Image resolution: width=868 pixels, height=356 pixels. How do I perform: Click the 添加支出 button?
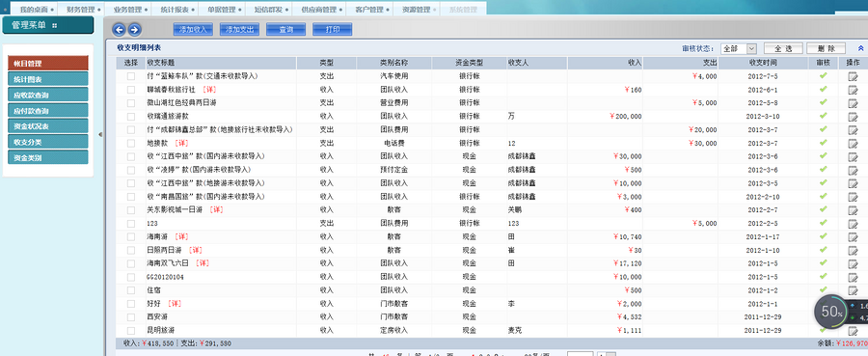click(x=240, y=29)
